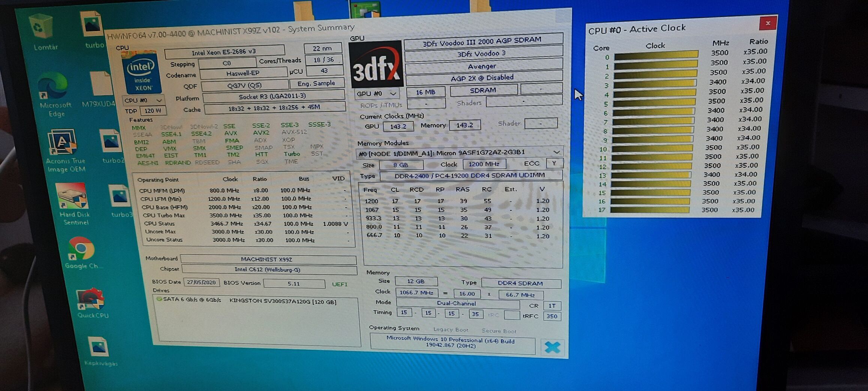
Task: Click the Intel Xeon inside logo
Action: pyautogui.click(x=142, y=72)
